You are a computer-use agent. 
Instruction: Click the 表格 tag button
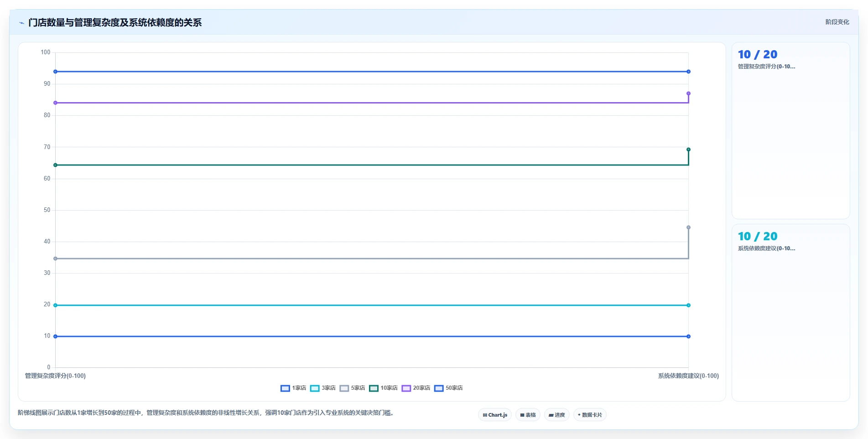coord(528,415)
